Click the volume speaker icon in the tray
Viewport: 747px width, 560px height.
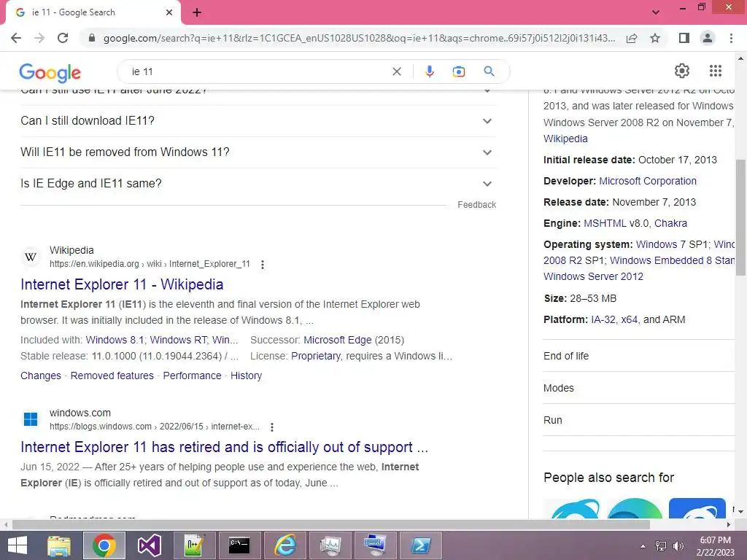pyautogui.click(x=678, y=546)
